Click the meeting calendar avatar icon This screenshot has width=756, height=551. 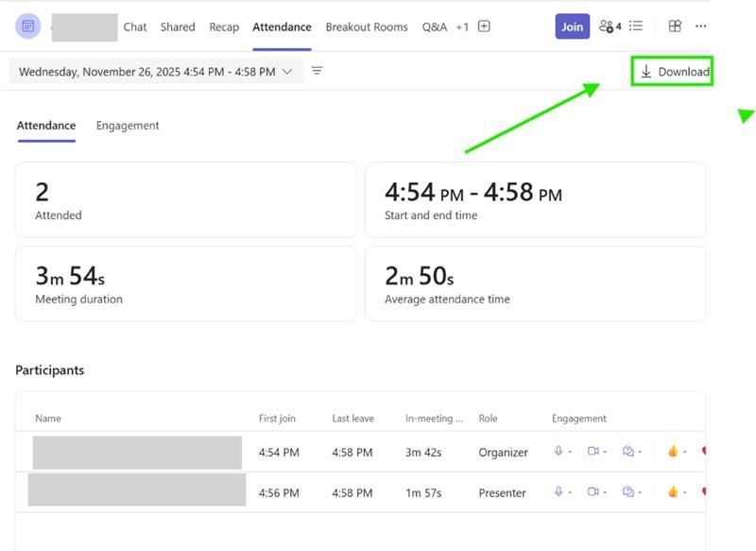[x=28, y=26]
